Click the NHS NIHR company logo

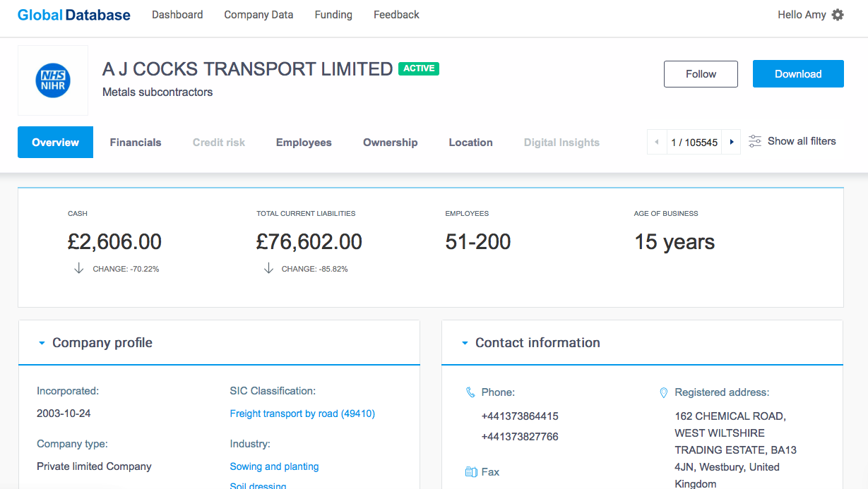coord(53,80)
